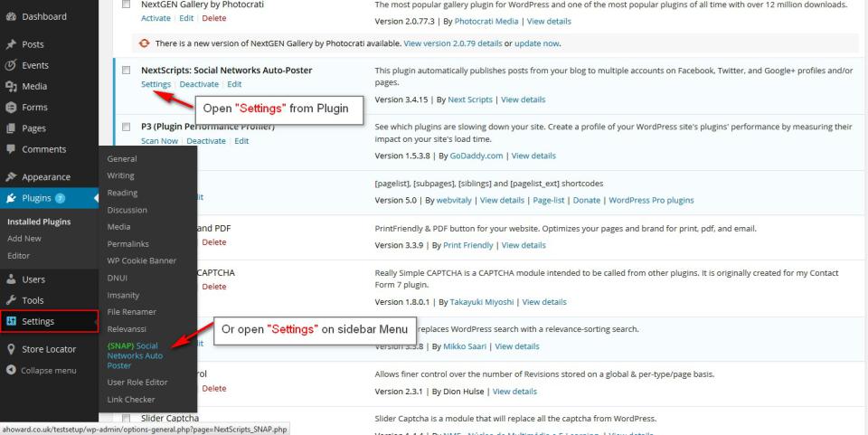The height and width of the screenshot is (435, 868).
Task: Click the Tools wrench icon
Action: tap(11, 300)
